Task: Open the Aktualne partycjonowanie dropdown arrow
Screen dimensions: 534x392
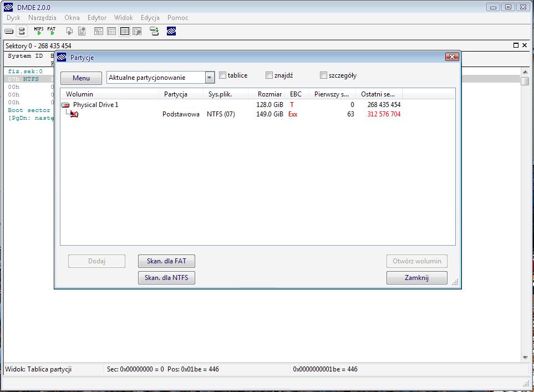Action: pyautogui.click(x=210, y=78)
